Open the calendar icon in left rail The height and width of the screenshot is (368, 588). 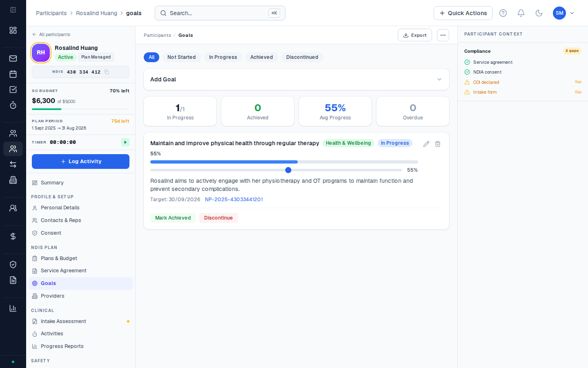[13, 74]
